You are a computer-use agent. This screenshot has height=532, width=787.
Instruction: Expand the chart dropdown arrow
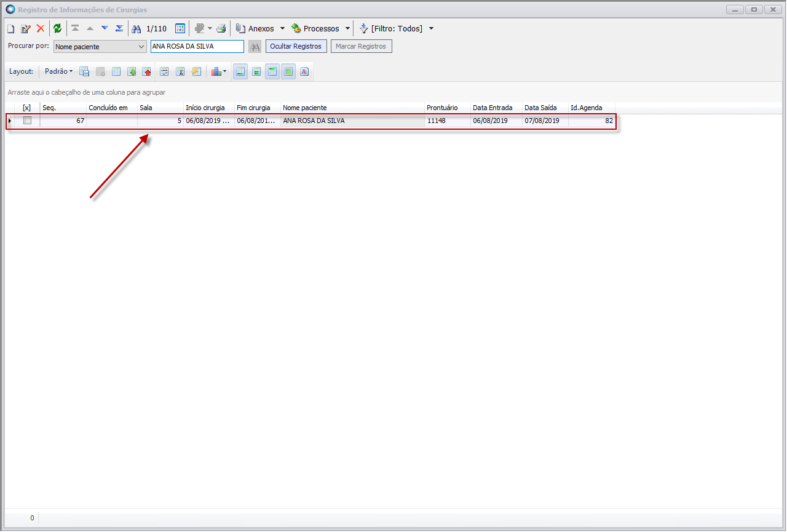point(224,71)
